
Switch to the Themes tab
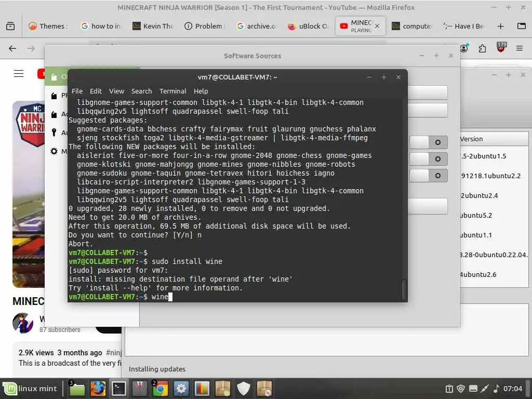click(x=48, y=26)
